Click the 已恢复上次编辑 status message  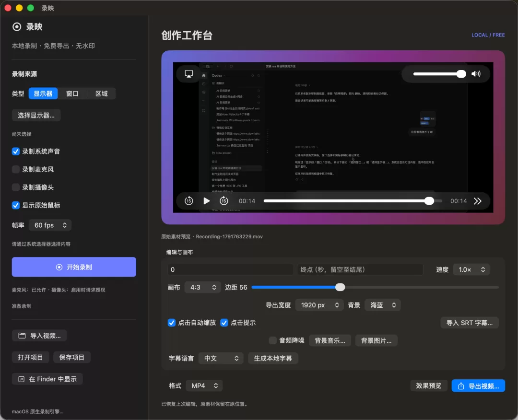pos(204,404)
